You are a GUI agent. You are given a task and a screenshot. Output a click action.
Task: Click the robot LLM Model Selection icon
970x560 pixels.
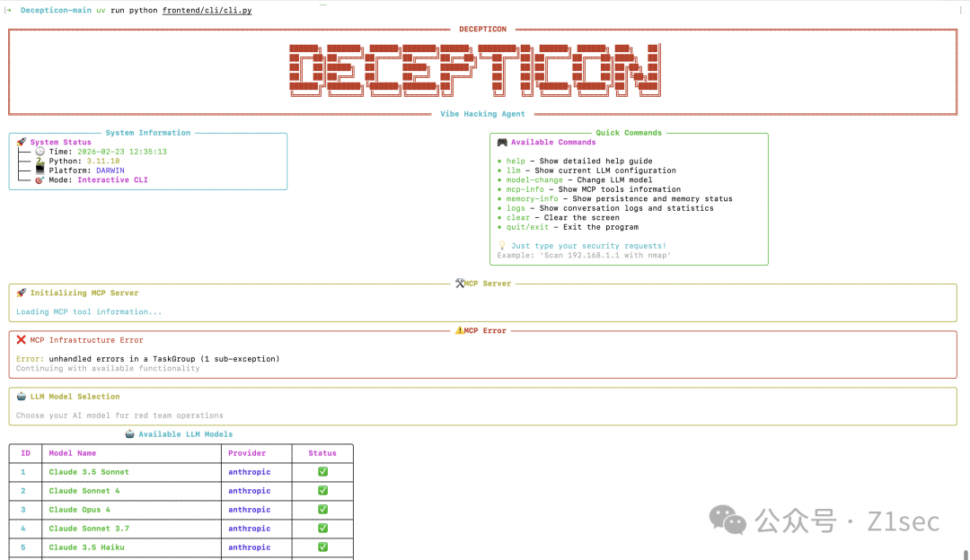23,396
